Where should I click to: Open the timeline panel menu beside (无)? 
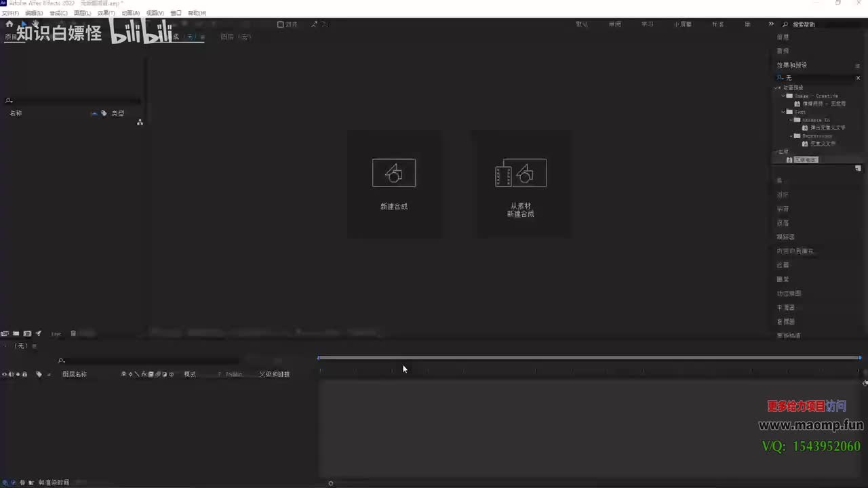pyautogui.click(x=34, y=346)
